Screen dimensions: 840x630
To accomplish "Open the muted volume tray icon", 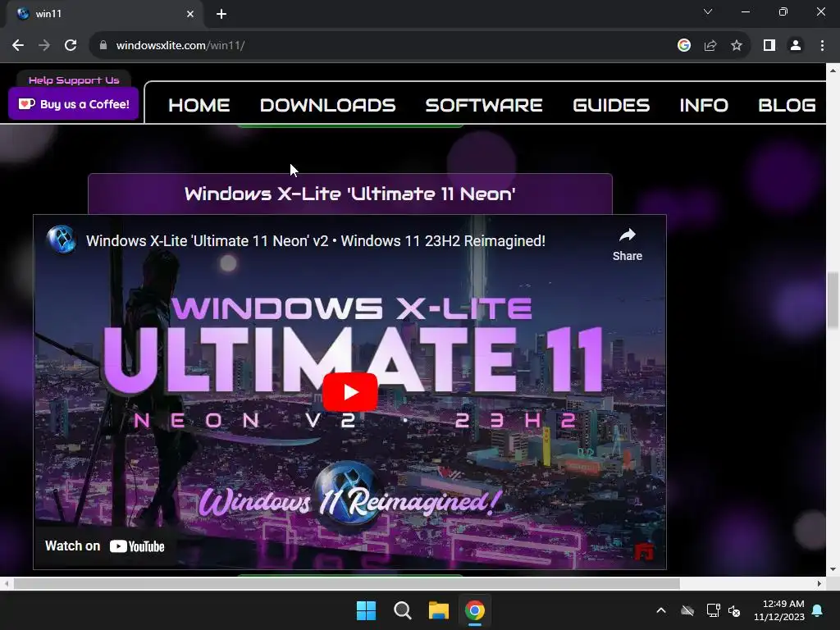I will pyautogui.click(x=734, y=610).
